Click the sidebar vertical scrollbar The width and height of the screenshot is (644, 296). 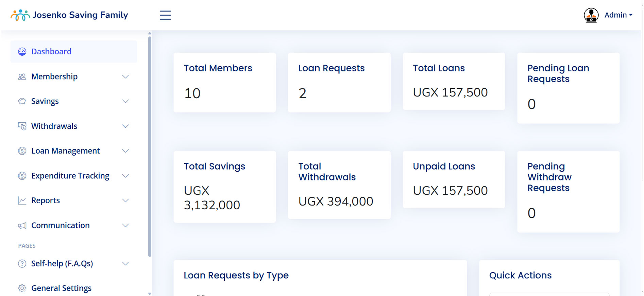[150, 146]
